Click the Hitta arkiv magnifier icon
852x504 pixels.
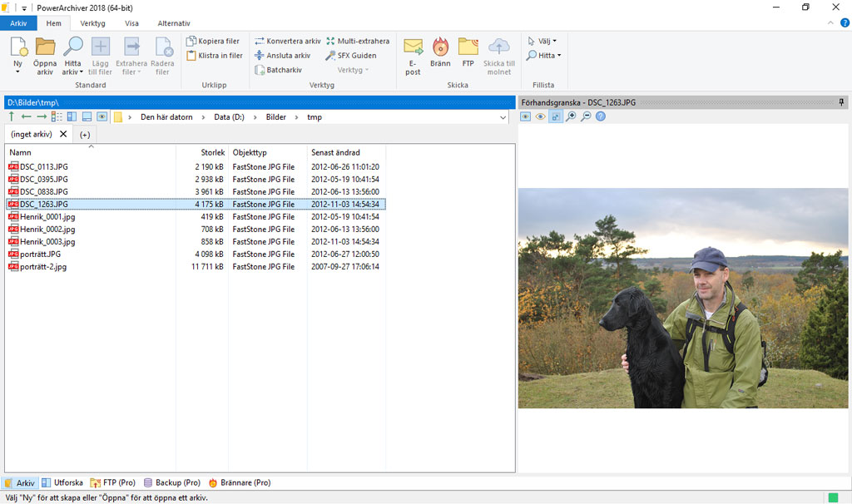click(x=73, y=47)
